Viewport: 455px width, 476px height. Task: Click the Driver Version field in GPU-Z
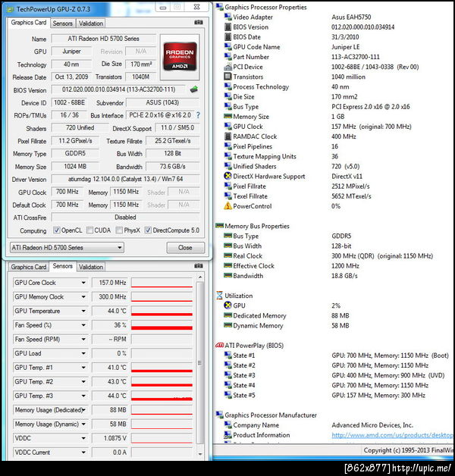click(125, 179)
